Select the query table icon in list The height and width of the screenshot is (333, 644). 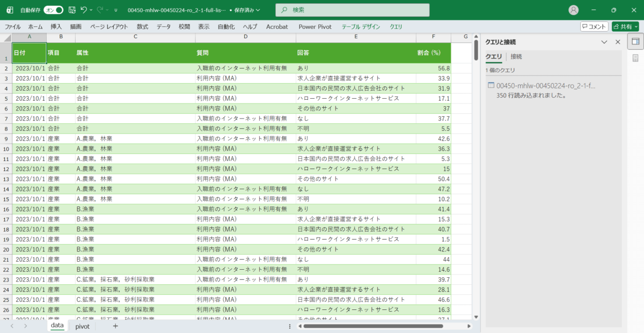pos(491,86)
